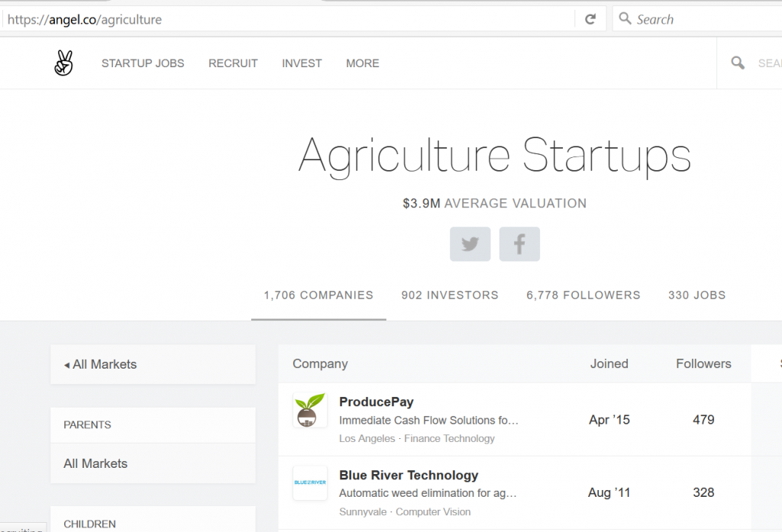Click the browser reload icon
This screenshot has height=532, width=782.
(x=590, y=19)
